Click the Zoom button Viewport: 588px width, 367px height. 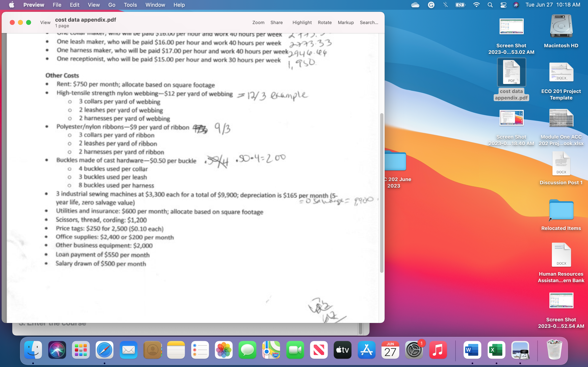pos(258,22)
